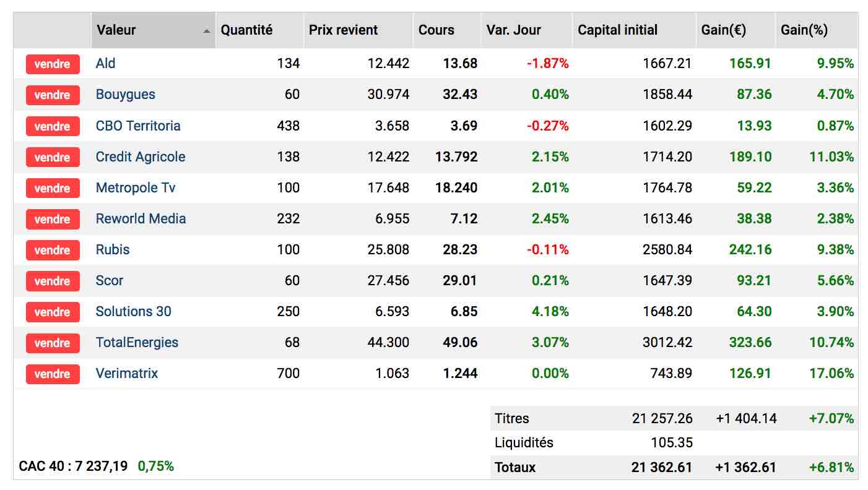868x490 pixels.
Task: Open the CBO Territoria link
Action: (x=138, y=126)
